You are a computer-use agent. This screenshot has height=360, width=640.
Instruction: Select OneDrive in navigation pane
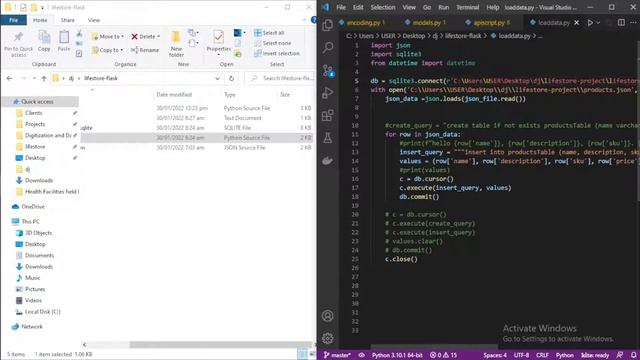pyautogui.click(x=33, y=207)
